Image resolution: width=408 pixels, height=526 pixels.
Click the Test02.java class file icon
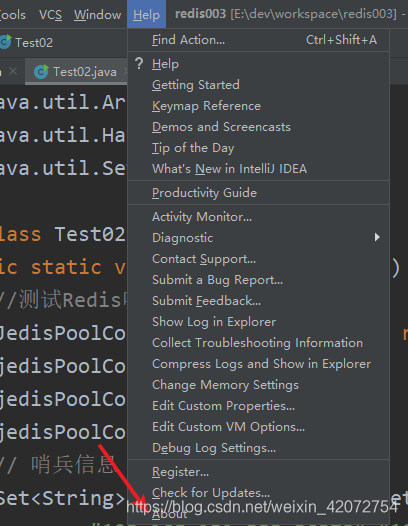pyautogui.click(x=42, y=71)
